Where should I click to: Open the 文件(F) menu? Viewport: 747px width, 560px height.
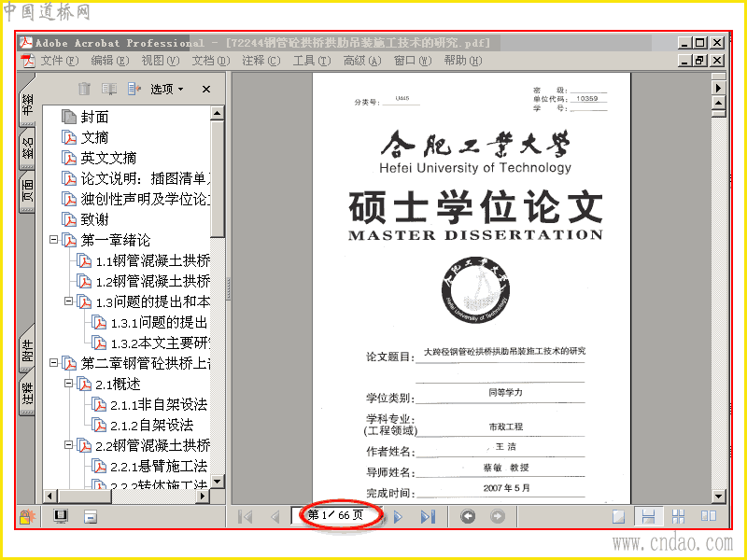59,61
